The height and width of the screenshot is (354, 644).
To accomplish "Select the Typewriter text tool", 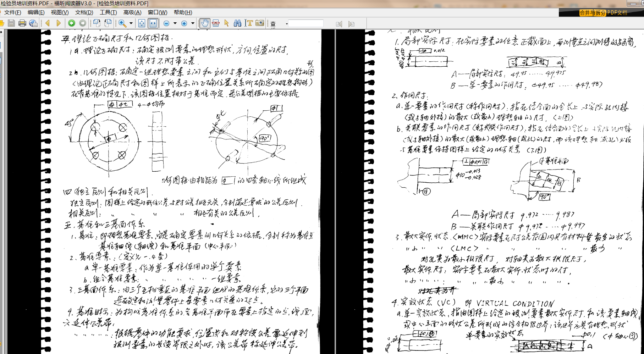I will click(249, 23).
